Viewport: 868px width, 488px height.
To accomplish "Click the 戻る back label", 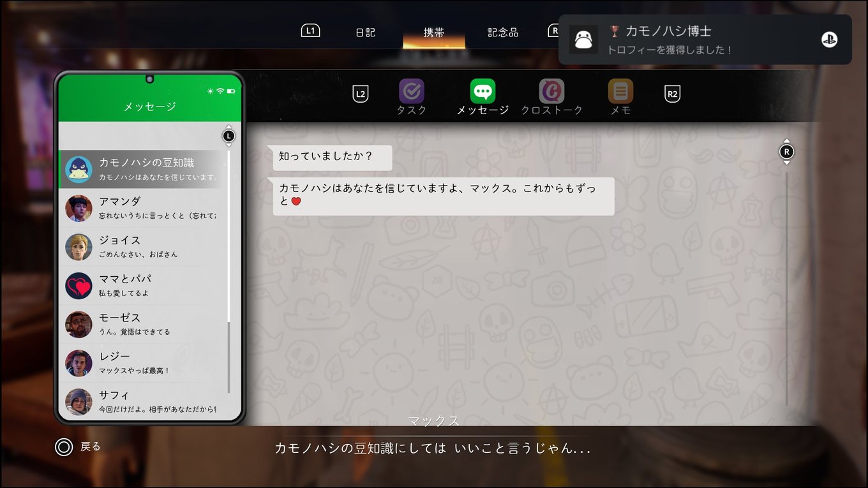I will coord(91,447).
